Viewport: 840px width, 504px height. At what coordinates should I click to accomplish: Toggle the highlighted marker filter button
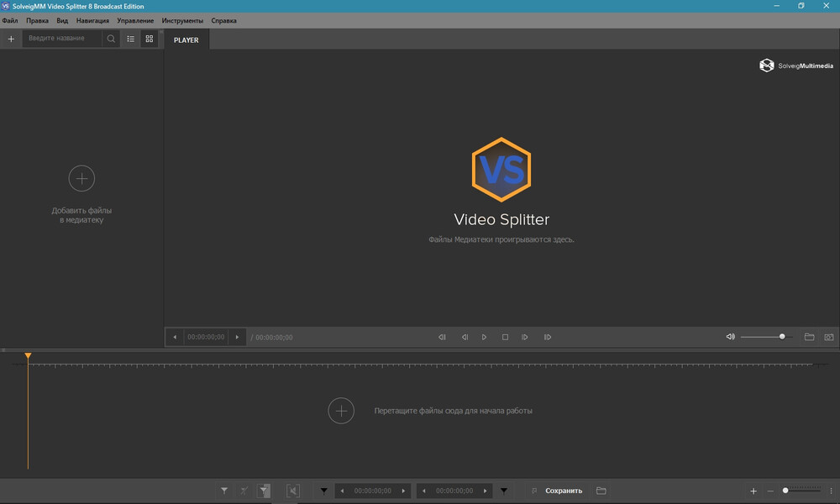264,491
